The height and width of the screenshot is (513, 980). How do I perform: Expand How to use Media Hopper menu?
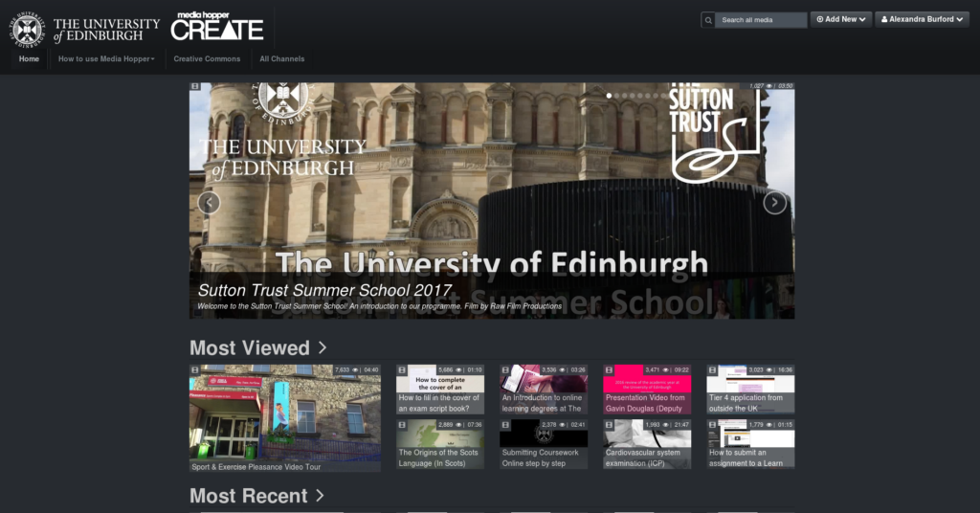click(x=106, y=58)
